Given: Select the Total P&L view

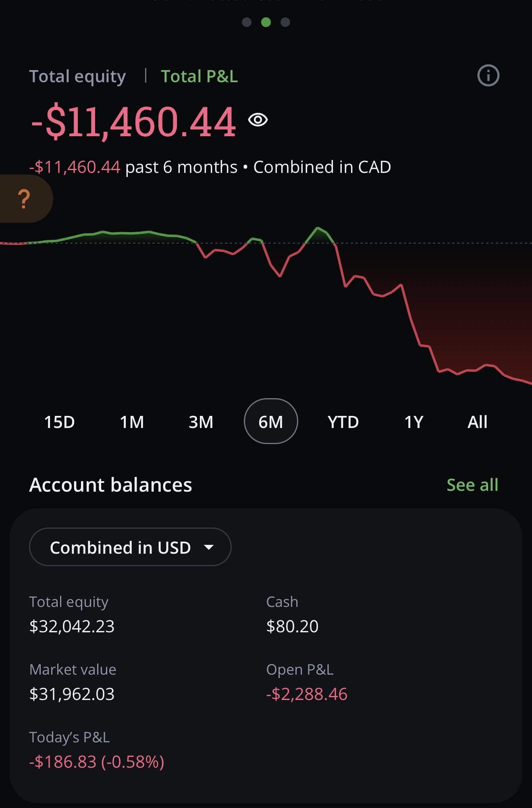Looking at the screenshot, I should [199, 76].
